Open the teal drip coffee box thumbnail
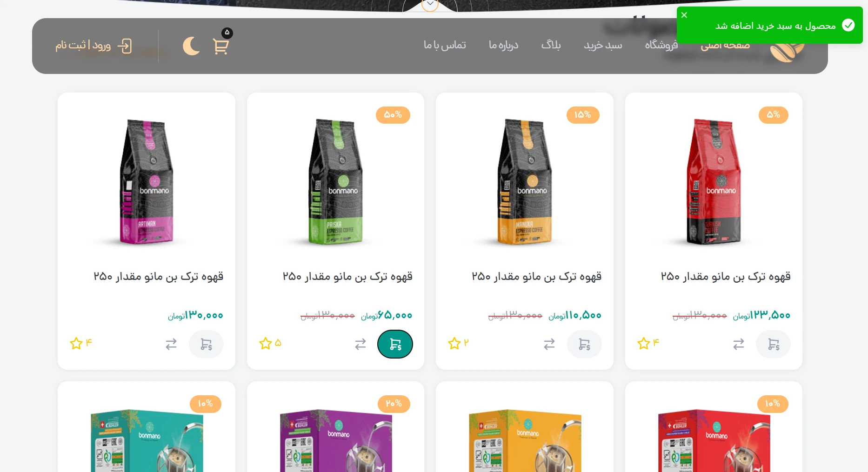The height and width of the screenshot is (472, 868). click(147, 440)
